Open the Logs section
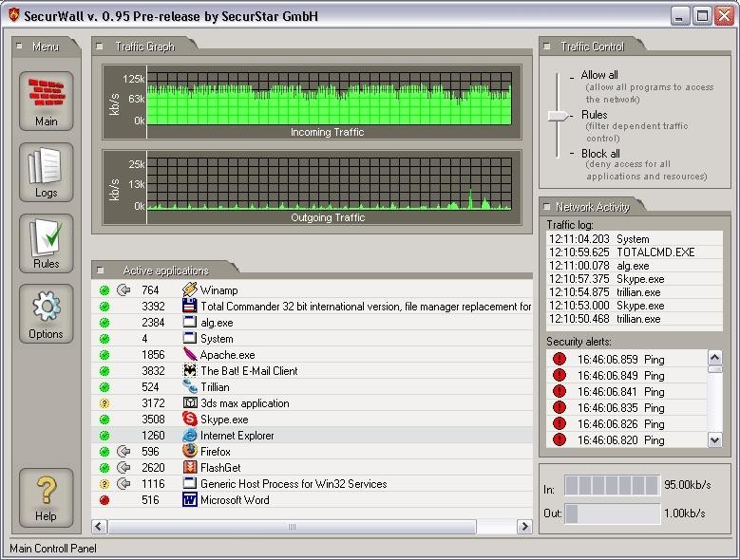This screenshot has height=560, width=740. point(47,172)
